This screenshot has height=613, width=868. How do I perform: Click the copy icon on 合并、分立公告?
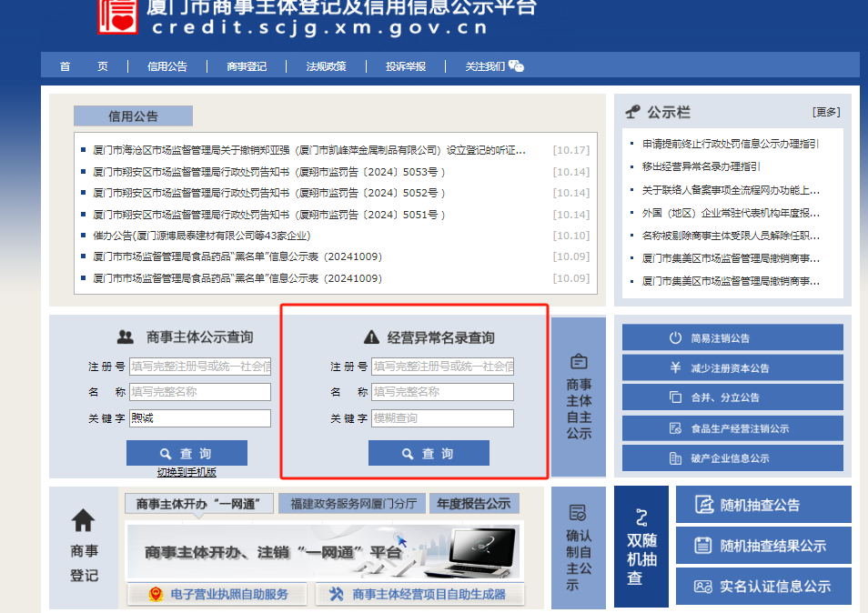[675, 397]
